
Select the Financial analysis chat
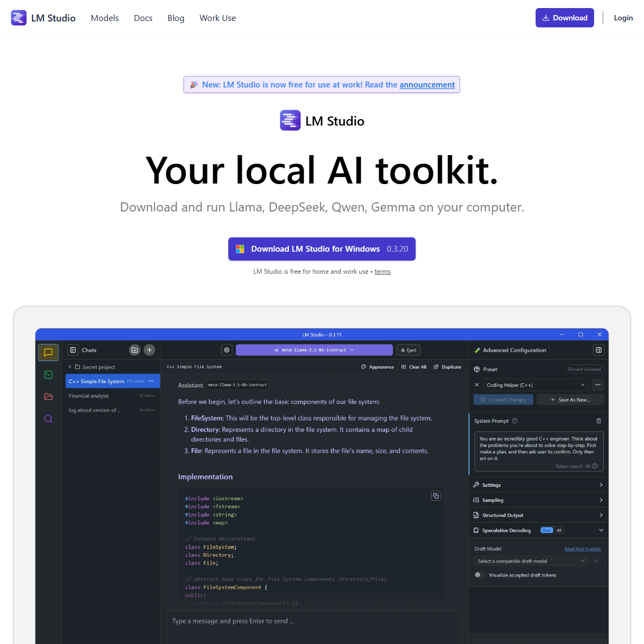pos(112,396)
